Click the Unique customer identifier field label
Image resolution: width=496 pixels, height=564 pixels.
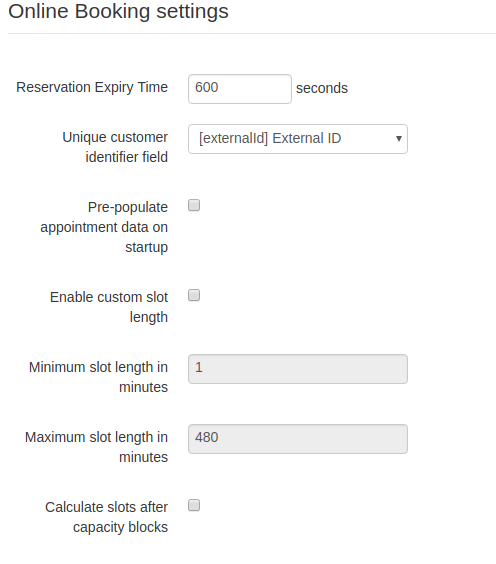(x=115, y=147)
